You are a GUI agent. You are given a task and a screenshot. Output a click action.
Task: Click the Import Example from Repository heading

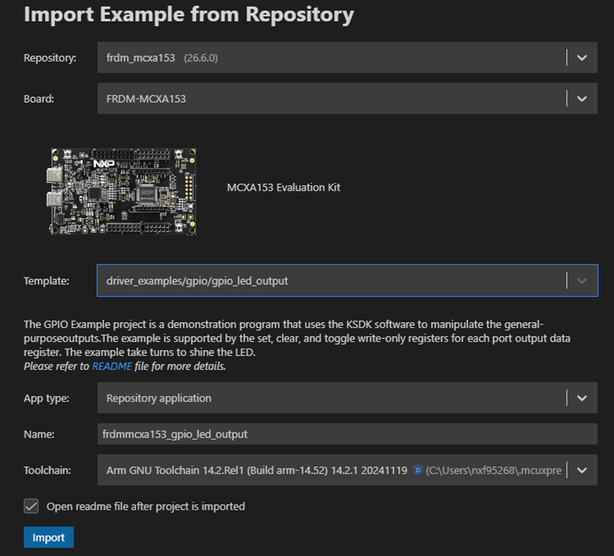189,15
